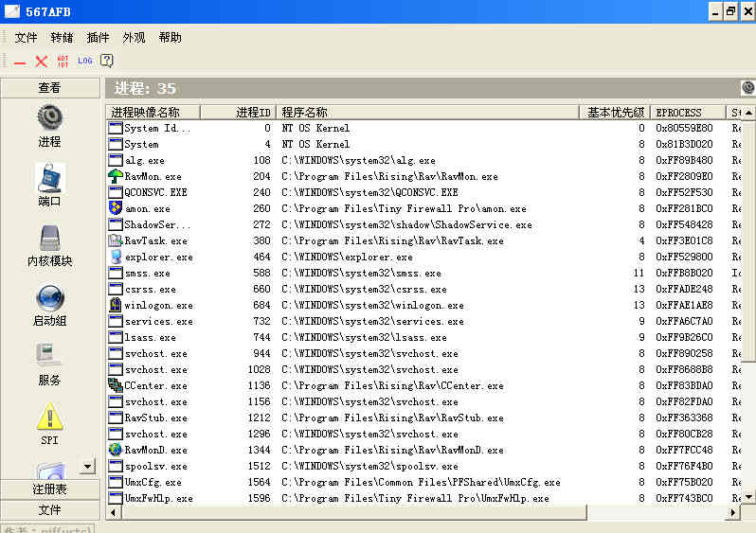
Task: Click the refresh icon right of process count
Action: [747, 88]
